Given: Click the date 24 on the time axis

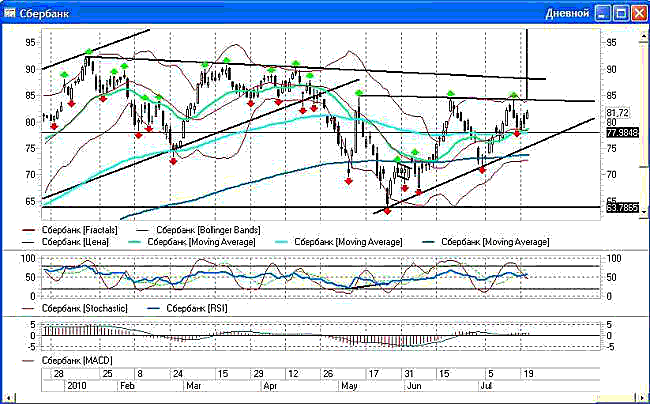Looking at the screenshot, I should [x=178, y=374].
